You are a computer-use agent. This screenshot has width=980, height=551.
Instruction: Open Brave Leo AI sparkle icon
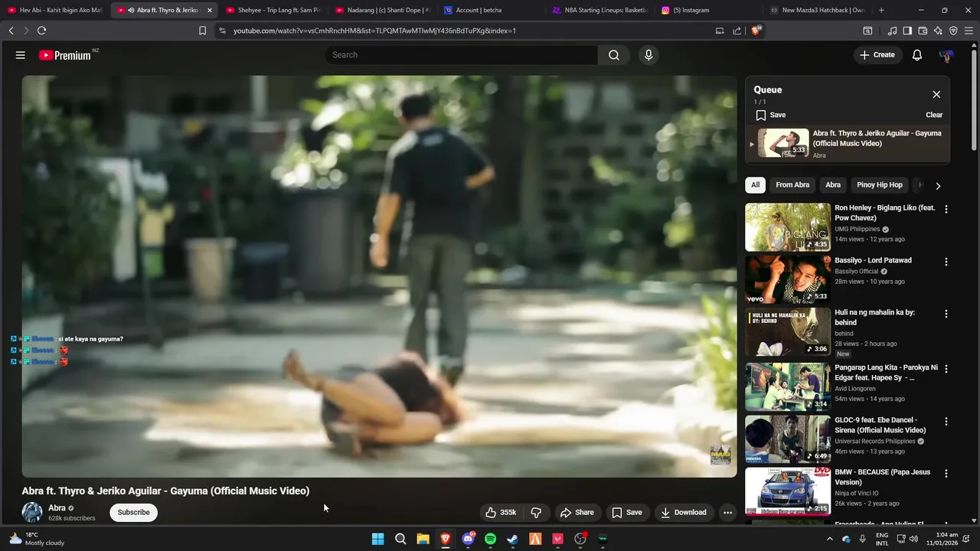(938, 31)
